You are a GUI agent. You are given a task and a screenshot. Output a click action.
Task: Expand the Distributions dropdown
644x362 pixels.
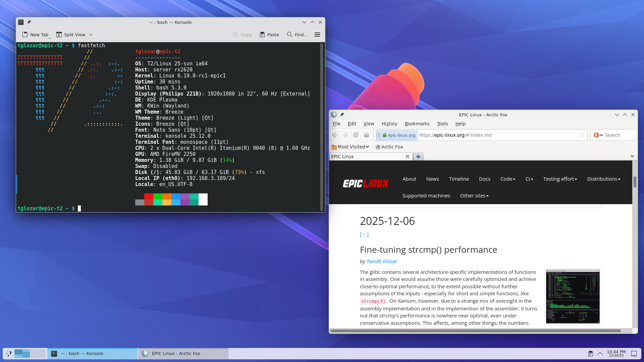pos(604,179)
